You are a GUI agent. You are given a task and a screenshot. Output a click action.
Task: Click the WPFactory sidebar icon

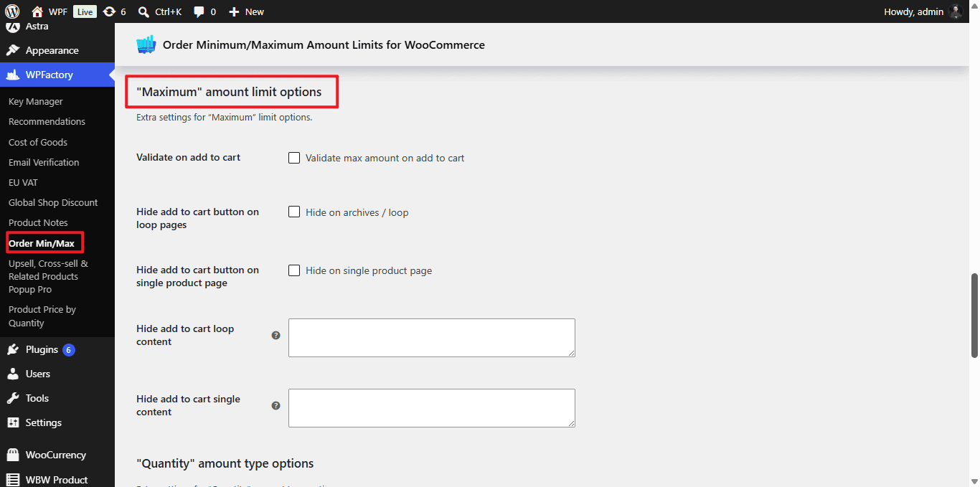(x=12, y=75)
